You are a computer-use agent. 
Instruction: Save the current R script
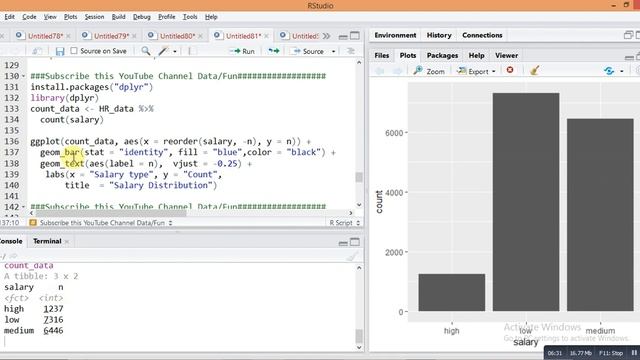pyautogui.click(x=60, y=51)
